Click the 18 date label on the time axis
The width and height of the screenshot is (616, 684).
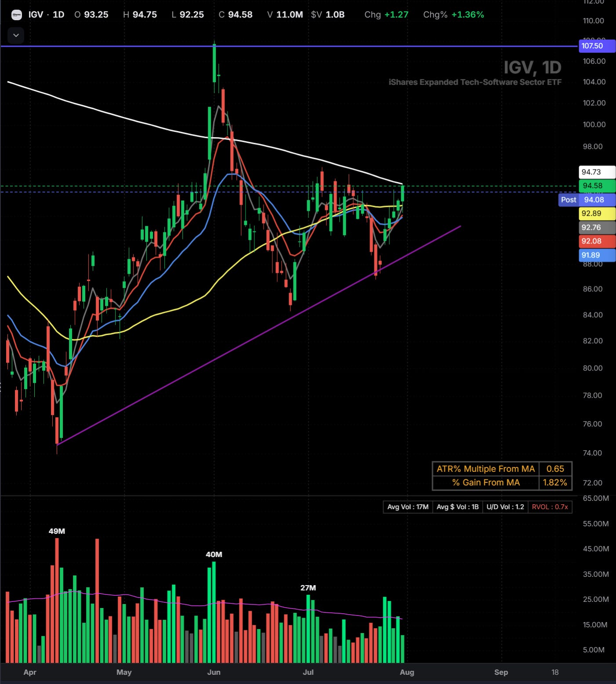click(555, 672)
